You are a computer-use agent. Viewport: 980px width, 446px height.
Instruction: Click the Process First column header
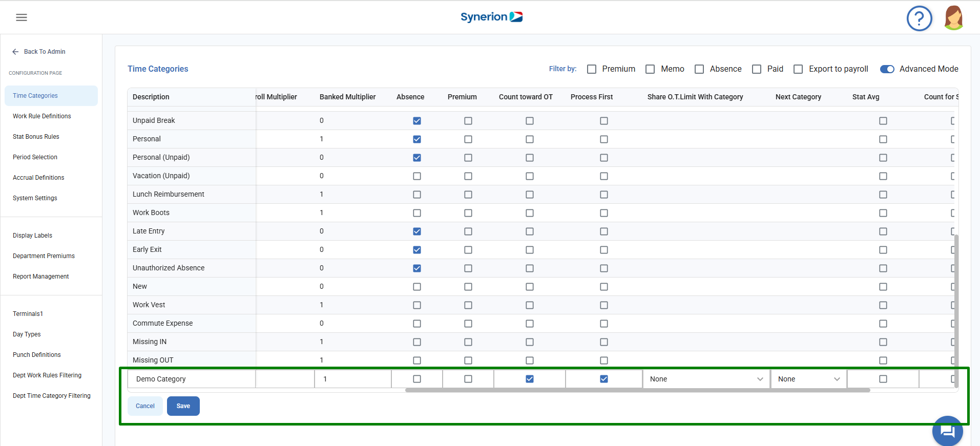click(592, 97)
